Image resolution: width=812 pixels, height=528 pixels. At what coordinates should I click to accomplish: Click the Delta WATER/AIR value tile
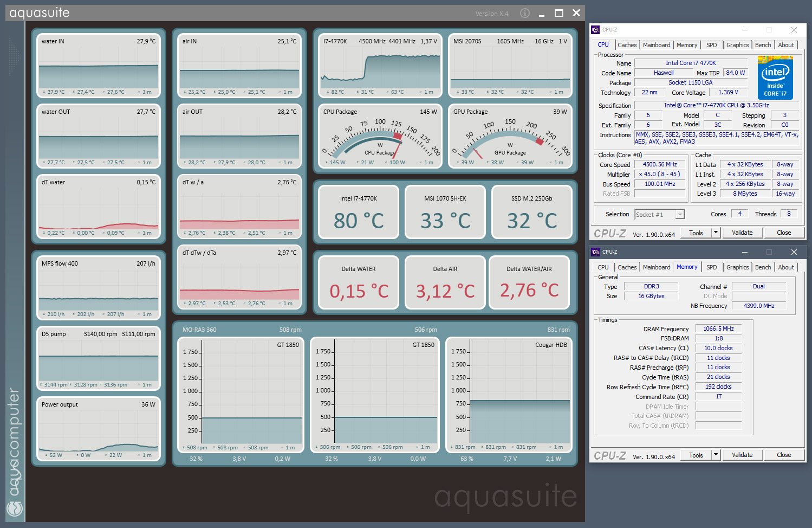point(529,282)
